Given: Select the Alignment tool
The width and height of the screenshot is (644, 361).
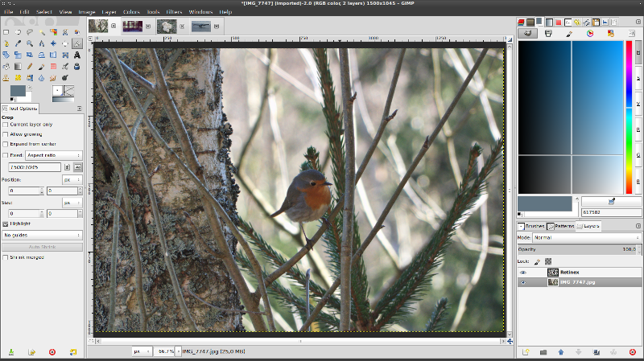Looking at the screenshot, I should 65,43.
